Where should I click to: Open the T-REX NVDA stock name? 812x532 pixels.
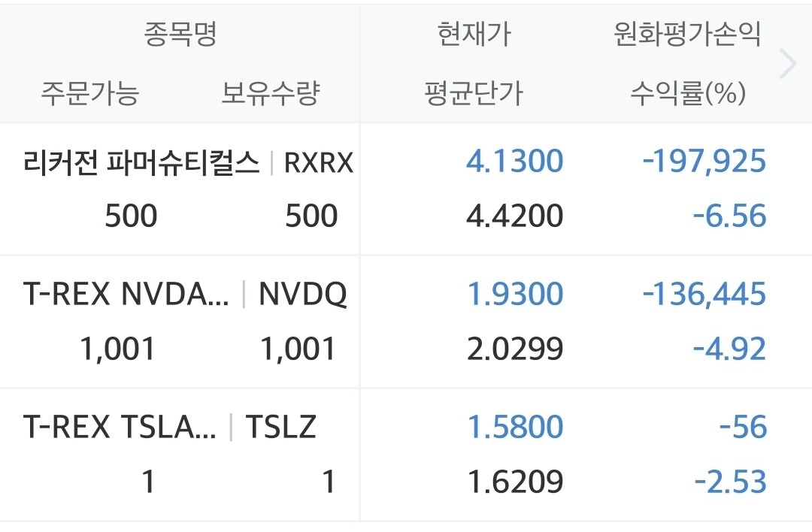pyautogui.click(x=126, y=295)
